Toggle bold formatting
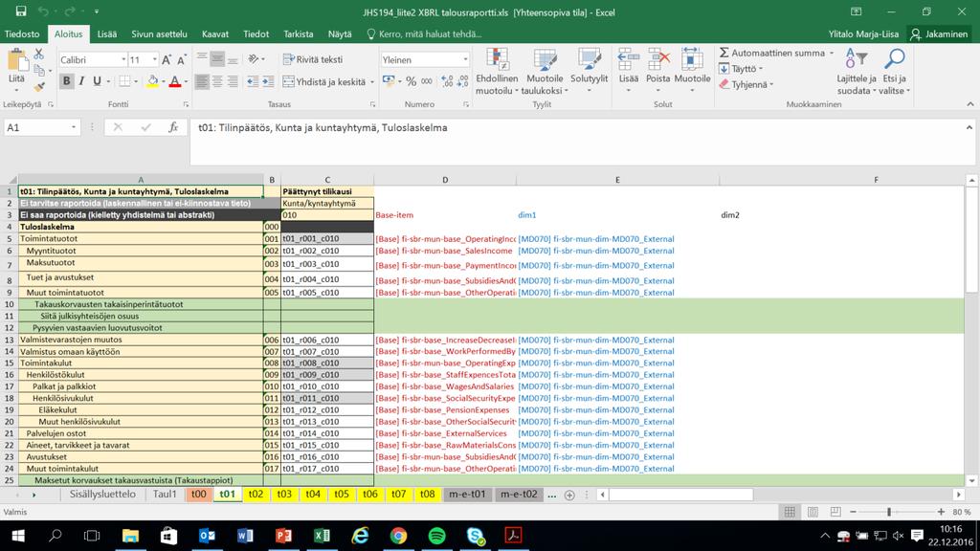This screenshot has height=551, width=980. [66, 81]
